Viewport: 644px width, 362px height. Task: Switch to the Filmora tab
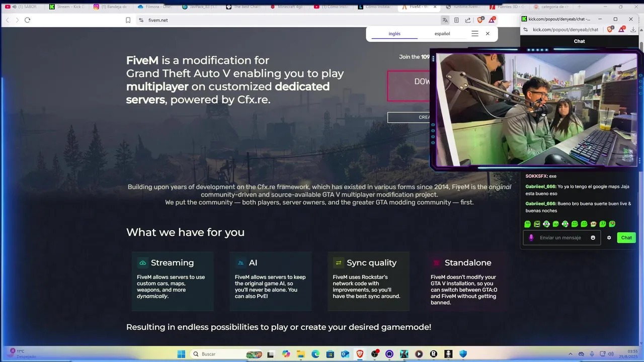point(154,7)
